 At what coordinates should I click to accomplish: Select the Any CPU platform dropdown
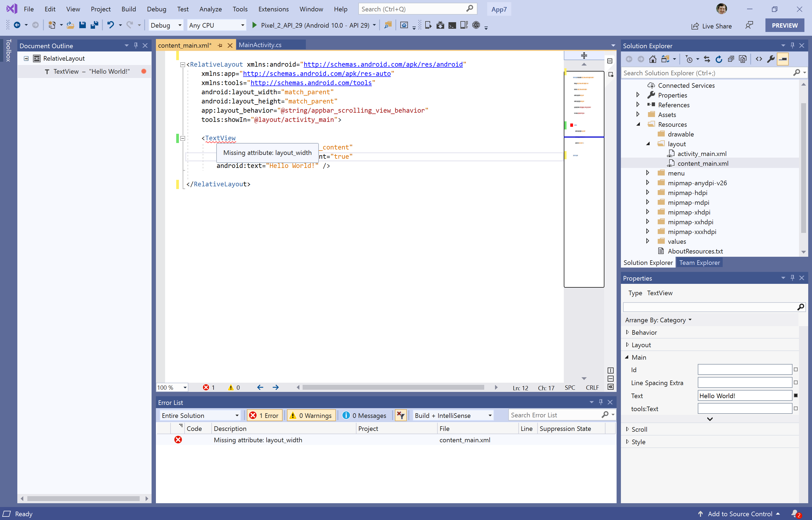[215, 25]
